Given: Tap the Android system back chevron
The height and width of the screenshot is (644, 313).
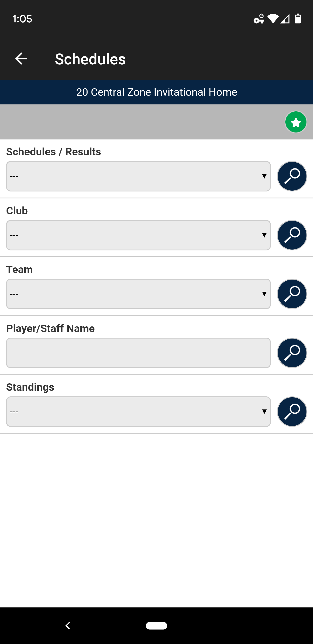Looking at the screenshot, I should point(68,626).
